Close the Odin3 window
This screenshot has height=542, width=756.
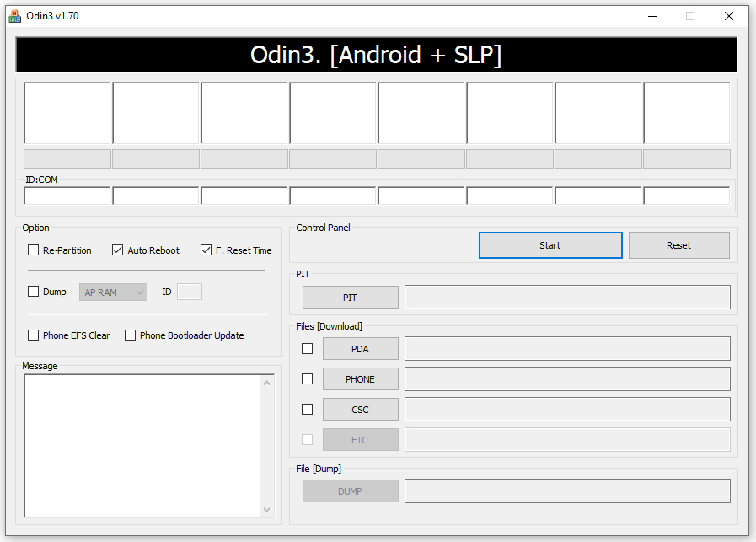(729, 16)
